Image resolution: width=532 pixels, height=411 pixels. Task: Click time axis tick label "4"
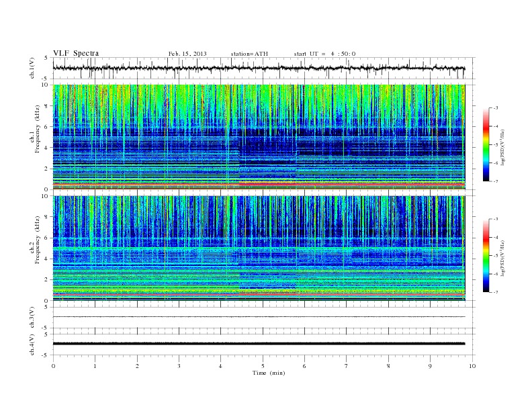click(x=220, y=366)
